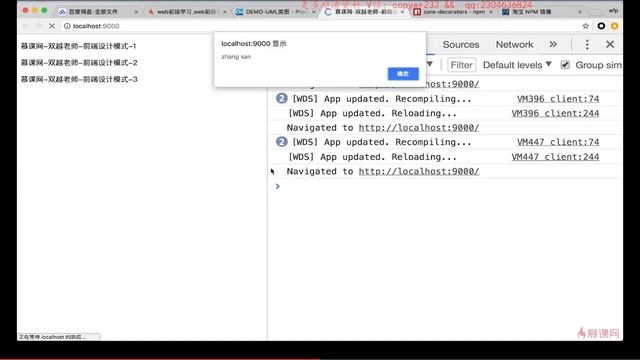Click the message count badge beside VM396 client:74

pyautogui.click(x=281, y=98)
